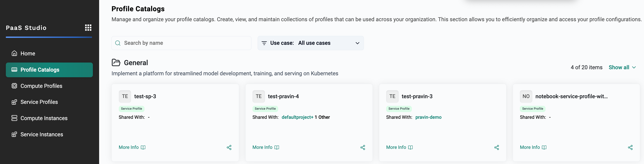Viewport: 644px width, 164px height.
Task: Click the General folder icon
Action: coord(116,63)
